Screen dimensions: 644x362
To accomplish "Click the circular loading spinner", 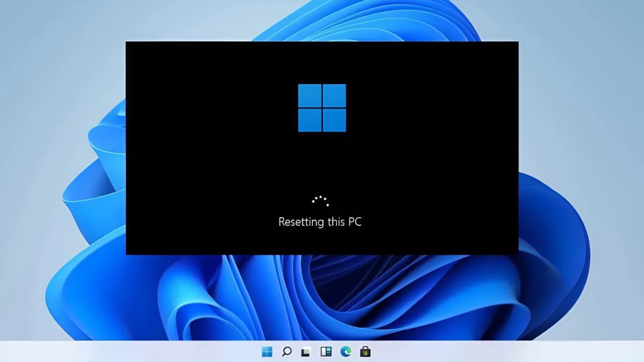I will pos(321,200).
